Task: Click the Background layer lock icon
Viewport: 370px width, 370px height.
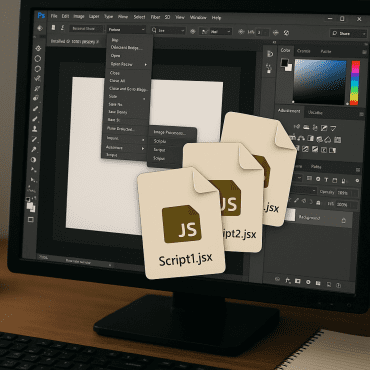Action: (344, 221)
